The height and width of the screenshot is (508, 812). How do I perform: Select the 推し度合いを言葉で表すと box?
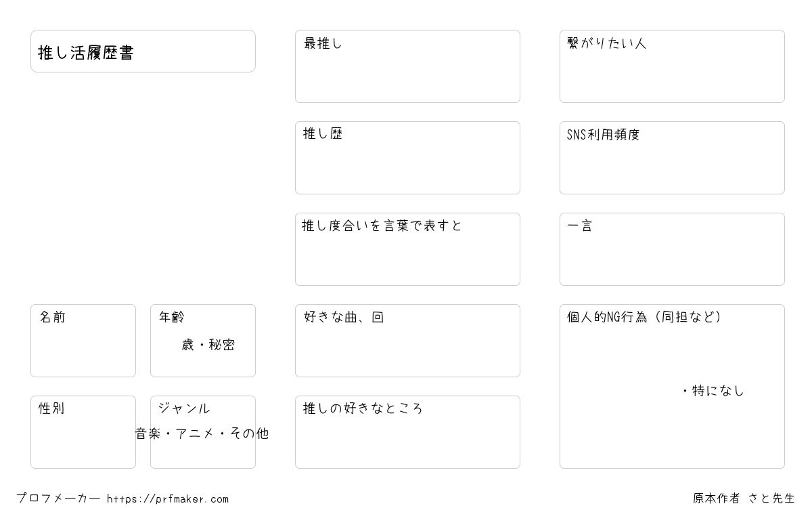tap(407, 249)
